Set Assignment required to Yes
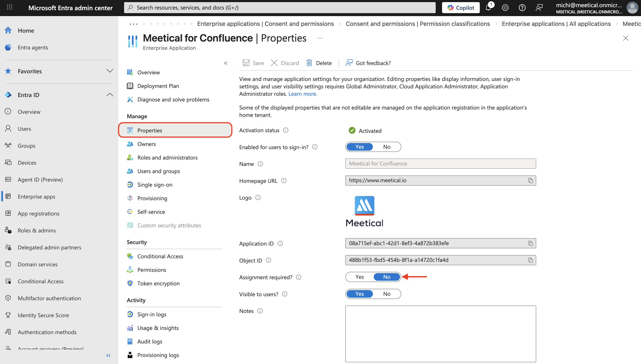641x364 pixels. [360, 277]
